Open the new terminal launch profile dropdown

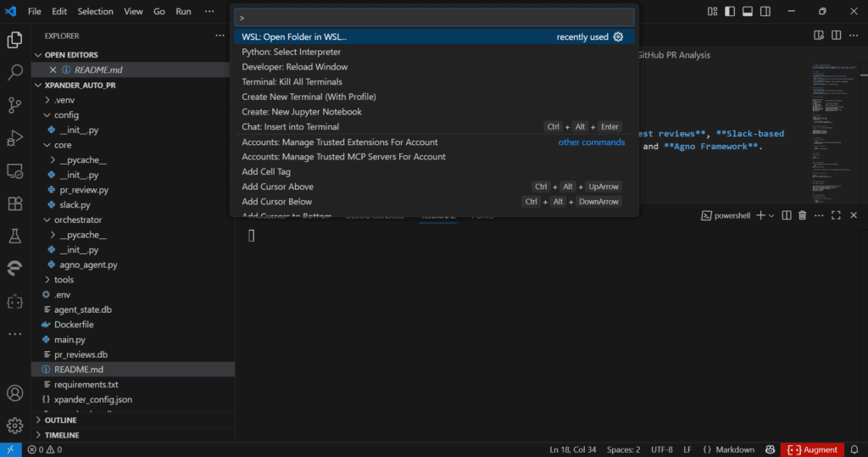click(771, 215)
